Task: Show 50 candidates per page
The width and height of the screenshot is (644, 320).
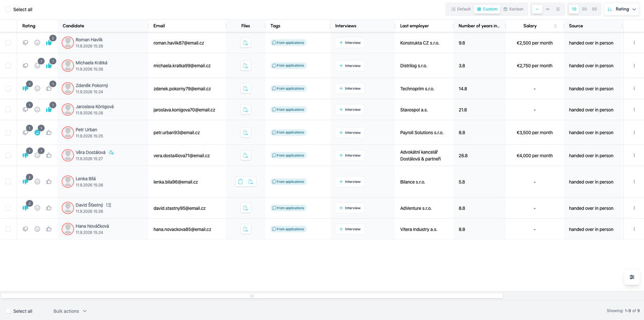Action: (x=594, y=9)
